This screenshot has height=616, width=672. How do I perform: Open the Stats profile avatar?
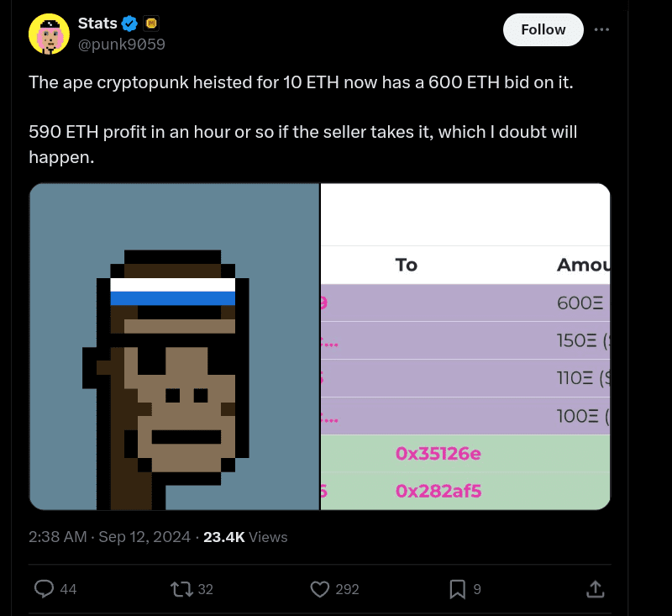(x=49, y=34)
